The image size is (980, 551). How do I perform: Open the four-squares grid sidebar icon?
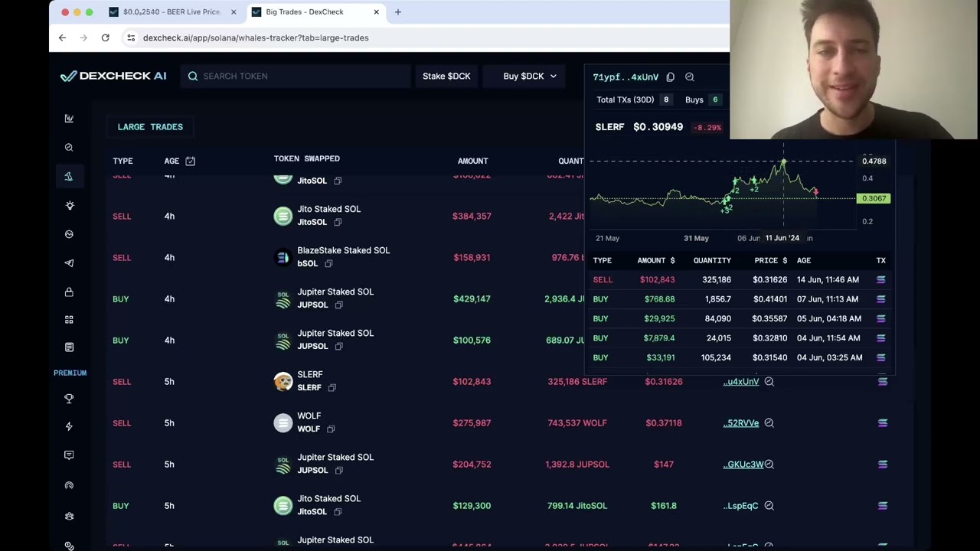click(x=69, y=320)
